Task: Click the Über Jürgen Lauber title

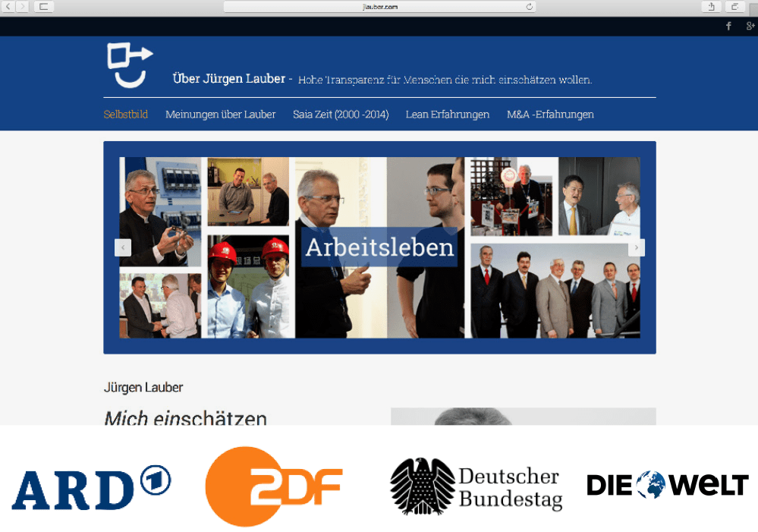Action: (232, 79)
